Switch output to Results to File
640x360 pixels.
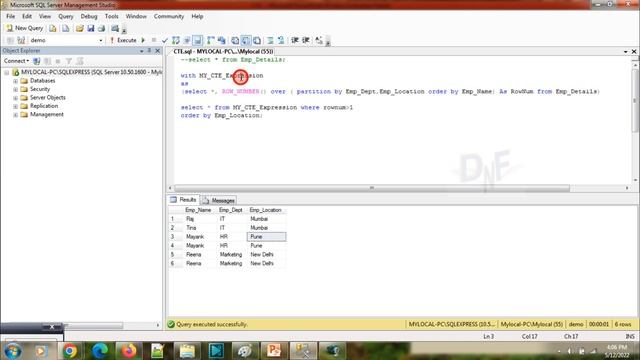257,40
